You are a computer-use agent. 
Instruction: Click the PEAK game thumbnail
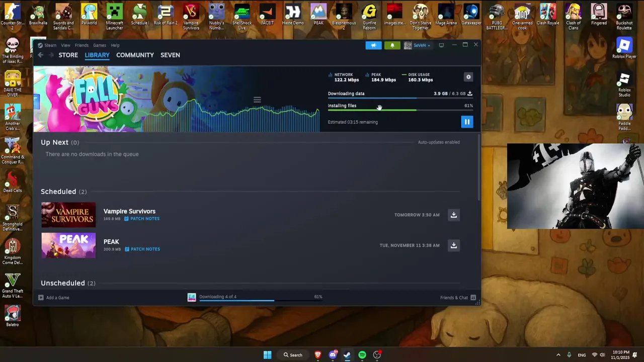68,245
